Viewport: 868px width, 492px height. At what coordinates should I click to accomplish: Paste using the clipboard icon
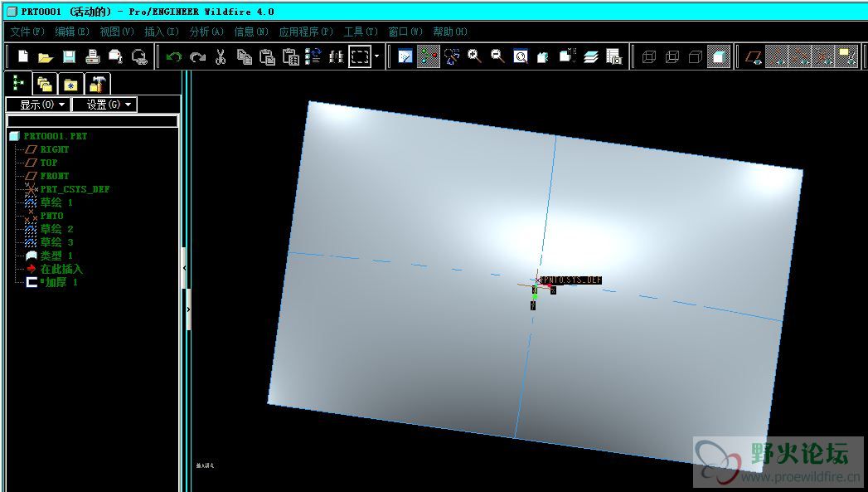click(x=268, y=56)
